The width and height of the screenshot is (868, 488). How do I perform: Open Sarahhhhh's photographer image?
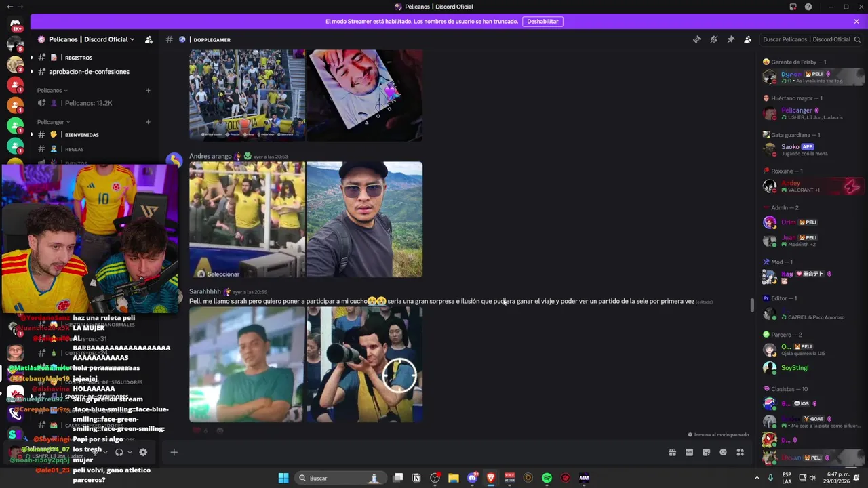tap(364, 364)
